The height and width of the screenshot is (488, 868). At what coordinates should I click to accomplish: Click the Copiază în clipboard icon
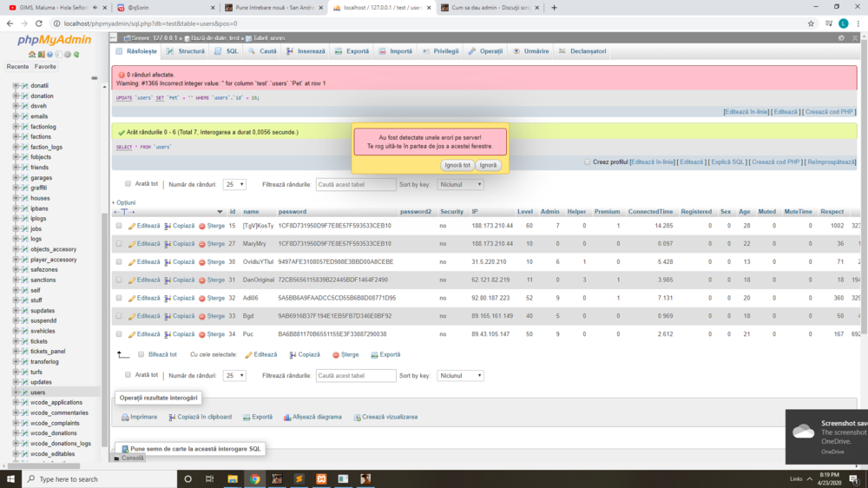[x=172, y=417]
